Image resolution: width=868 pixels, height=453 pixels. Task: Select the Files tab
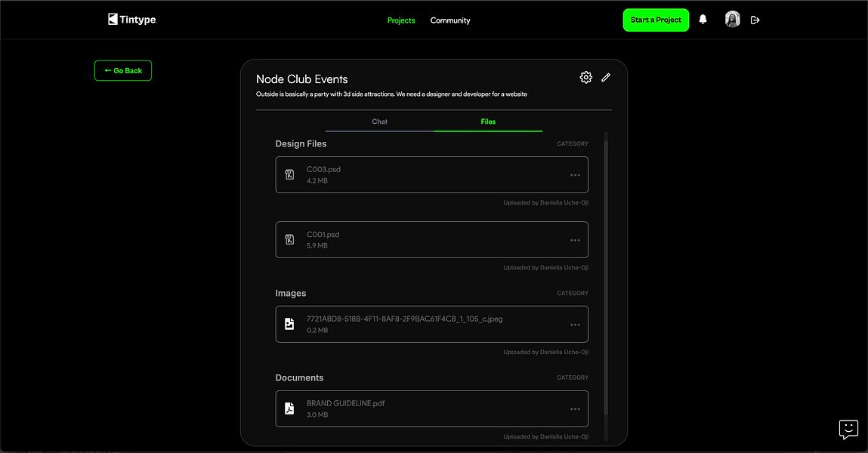[x=488, y=122]
